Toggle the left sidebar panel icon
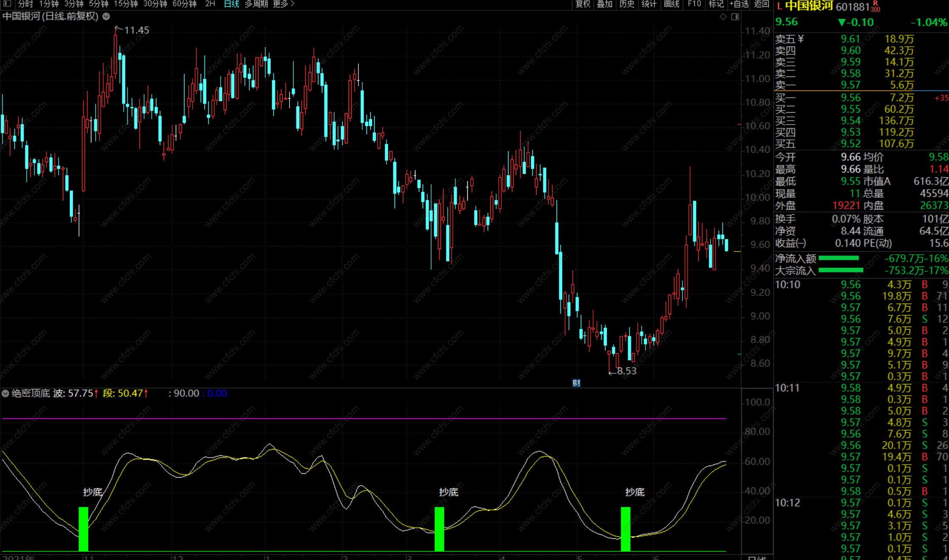This screenshot has width=949, height=560. pyautogui.click(x=7, y=4)
